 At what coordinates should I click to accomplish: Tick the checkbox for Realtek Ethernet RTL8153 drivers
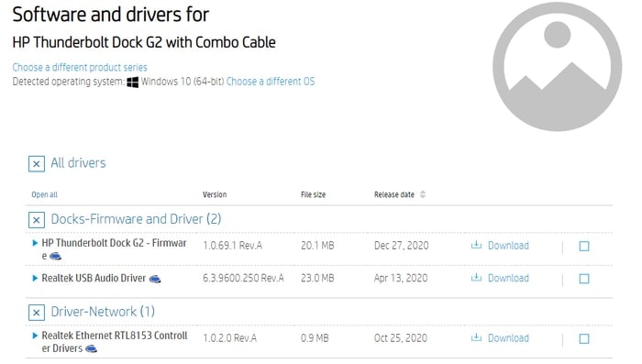pos(584,338)
